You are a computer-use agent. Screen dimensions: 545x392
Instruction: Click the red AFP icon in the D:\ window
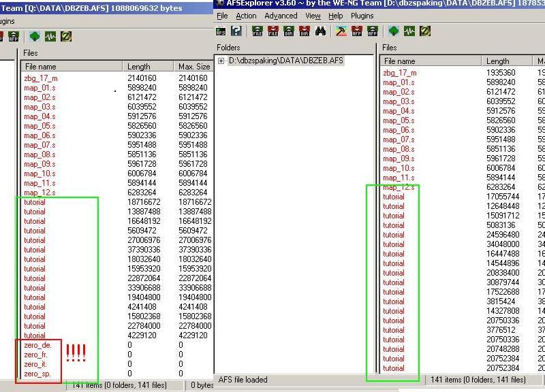(x=356, y=31)
